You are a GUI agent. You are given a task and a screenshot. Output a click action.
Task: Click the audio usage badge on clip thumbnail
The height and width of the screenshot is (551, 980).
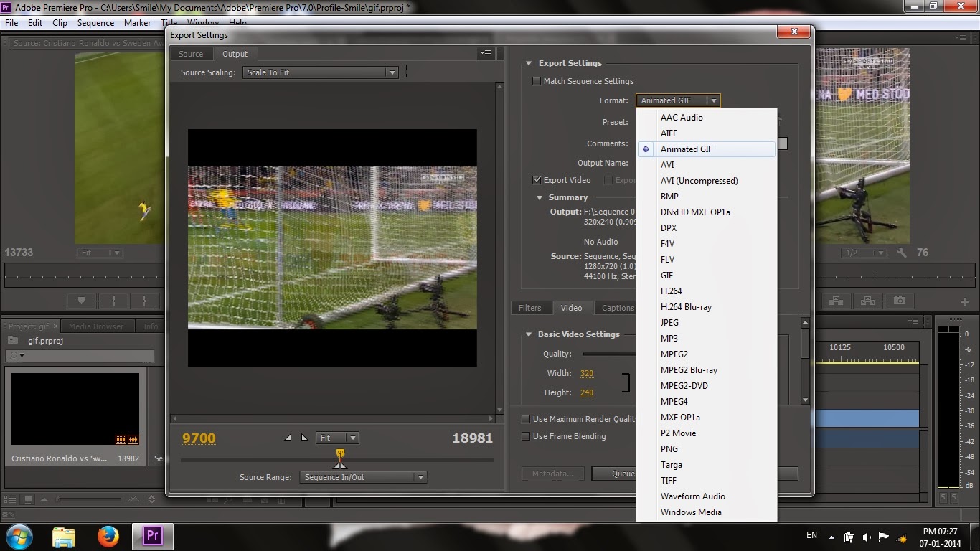pos(133,439)
